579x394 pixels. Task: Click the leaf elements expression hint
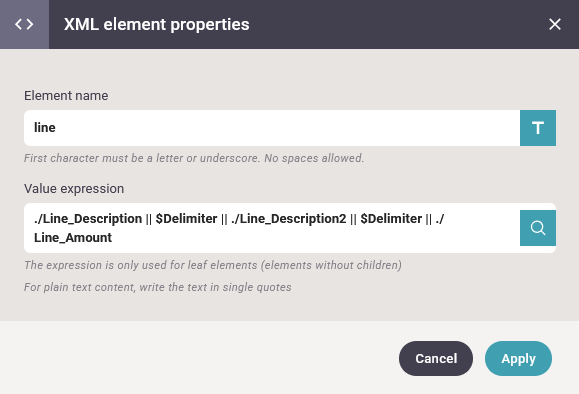point(213,265)
